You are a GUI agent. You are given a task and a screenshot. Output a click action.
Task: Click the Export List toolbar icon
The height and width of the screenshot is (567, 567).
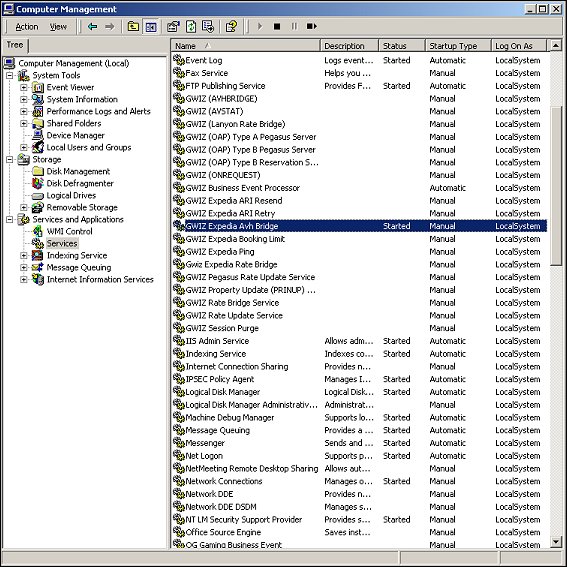click(208, 26)
